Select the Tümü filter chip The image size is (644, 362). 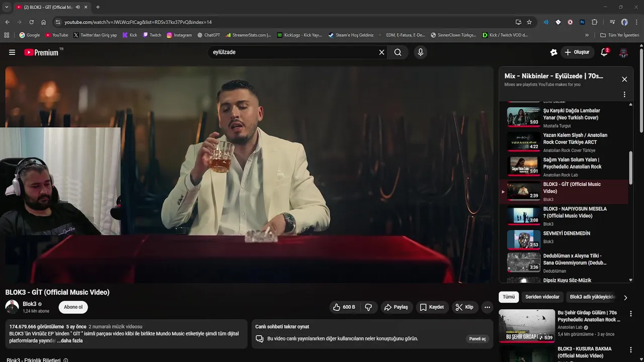coord(509,297)
